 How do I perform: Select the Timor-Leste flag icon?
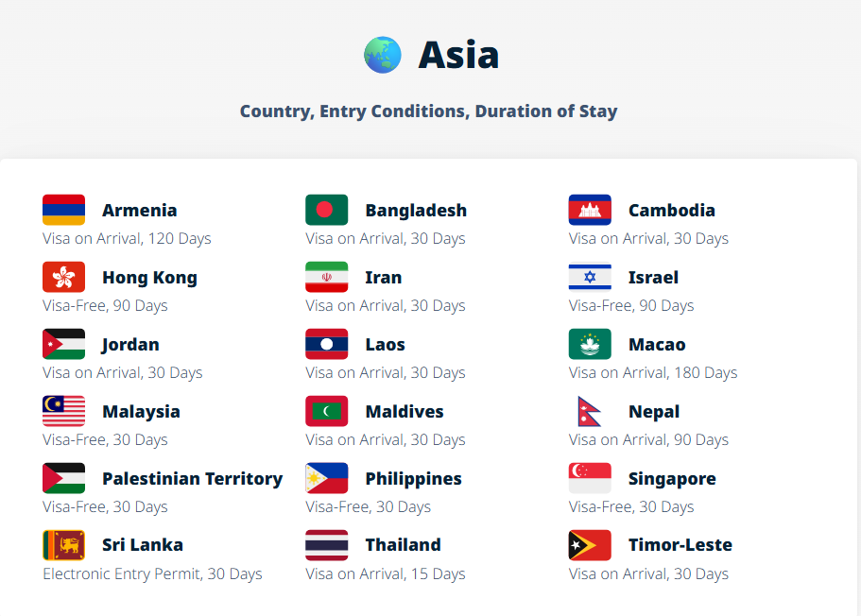[x=590, y=545]
